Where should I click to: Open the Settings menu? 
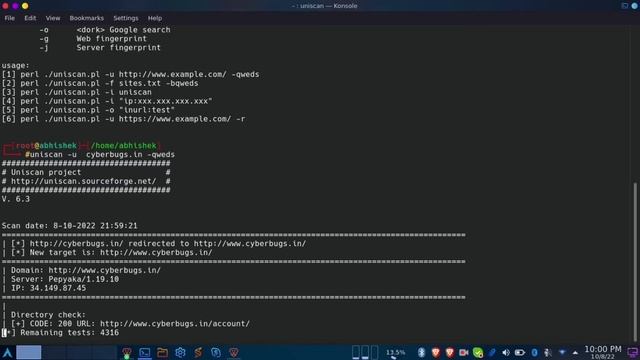126,18
